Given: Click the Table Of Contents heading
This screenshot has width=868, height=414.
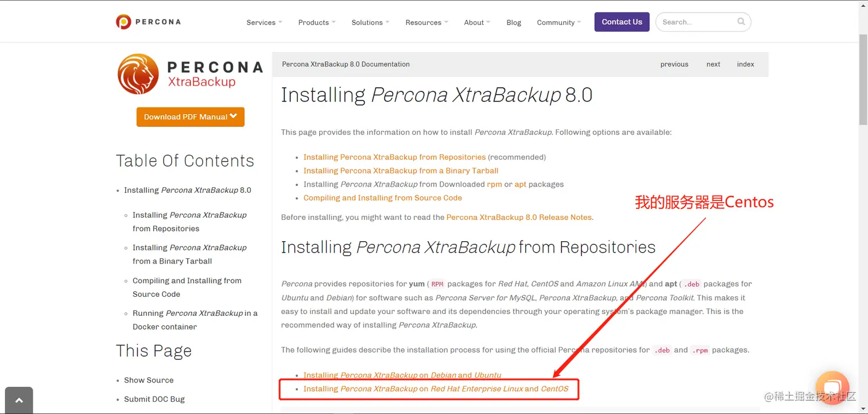Looking at the screenshot, I should point(185,161).
